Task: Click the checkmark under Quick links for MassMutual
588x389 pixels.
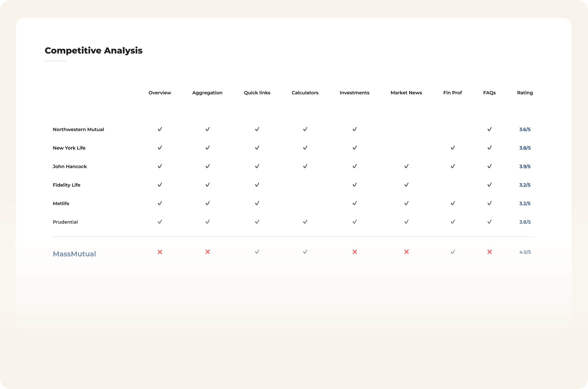Action: 257,252
